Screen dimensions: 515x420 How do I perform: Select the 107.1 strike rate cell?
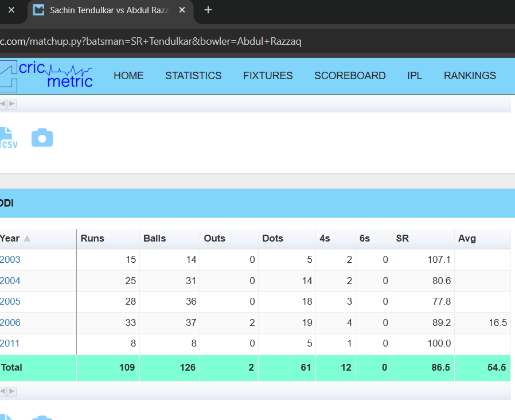423,259
